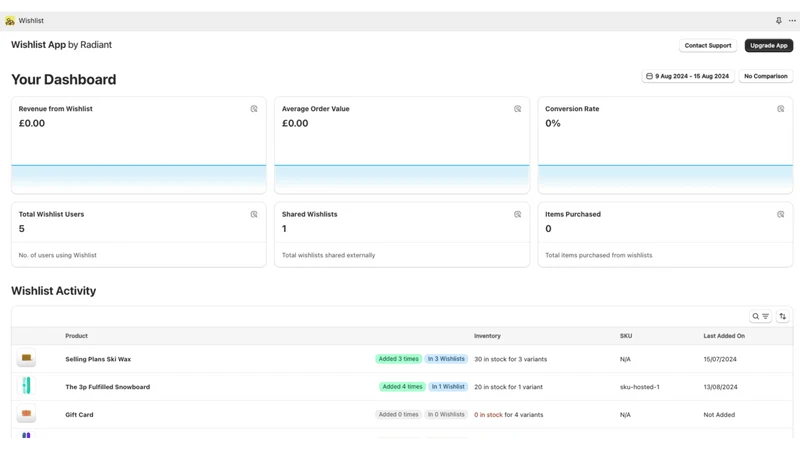Screen dimensions: 800x450
Task: Click the In 0 Wishlists badge
Action: (446, 414)
